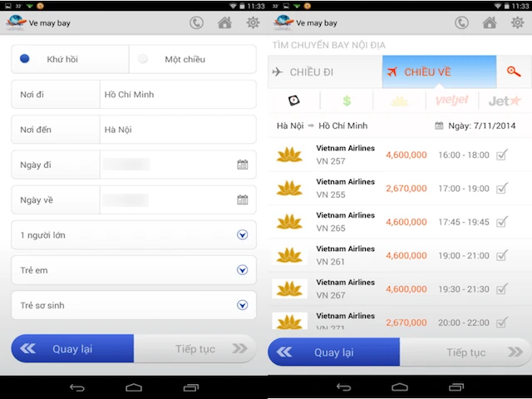Select price 4,600,000 of flight VN 257
This screenshot has height=399, width=532.
coord(406,155)
